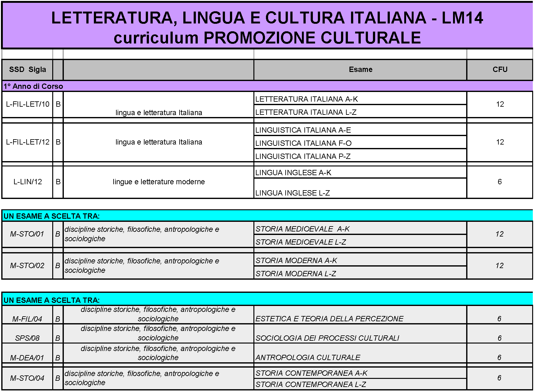Click the '1° Anno di Corso' row
This screenshot has width=535, height=392.
[x=33, y=86]
